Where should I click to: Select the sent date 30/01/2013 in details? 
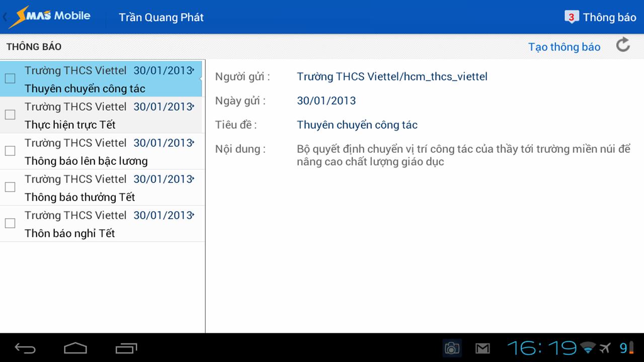pos(326,101)
